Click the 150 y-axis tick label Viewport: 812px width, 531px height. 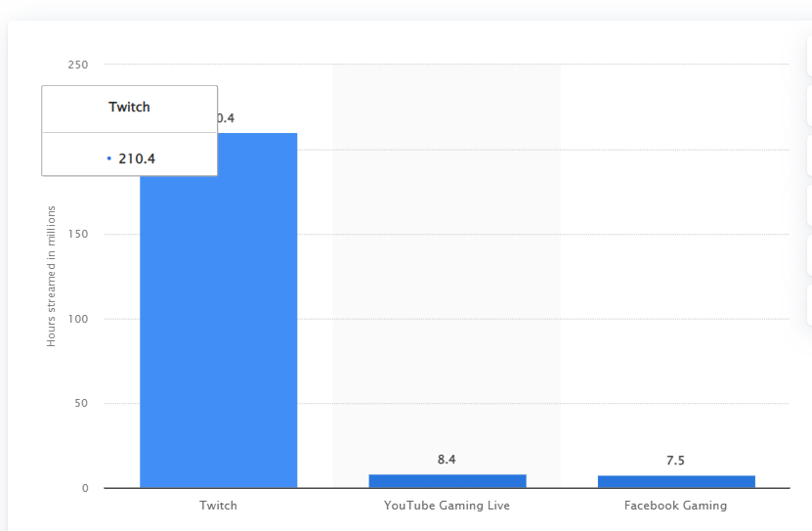(78, 234)
